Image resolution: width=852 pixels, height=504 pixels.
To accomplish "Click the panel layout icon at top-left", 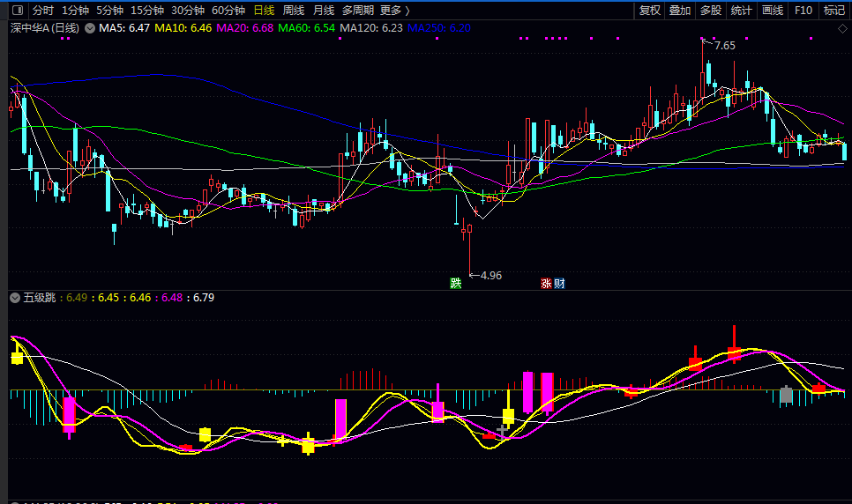I will point(18,11).
